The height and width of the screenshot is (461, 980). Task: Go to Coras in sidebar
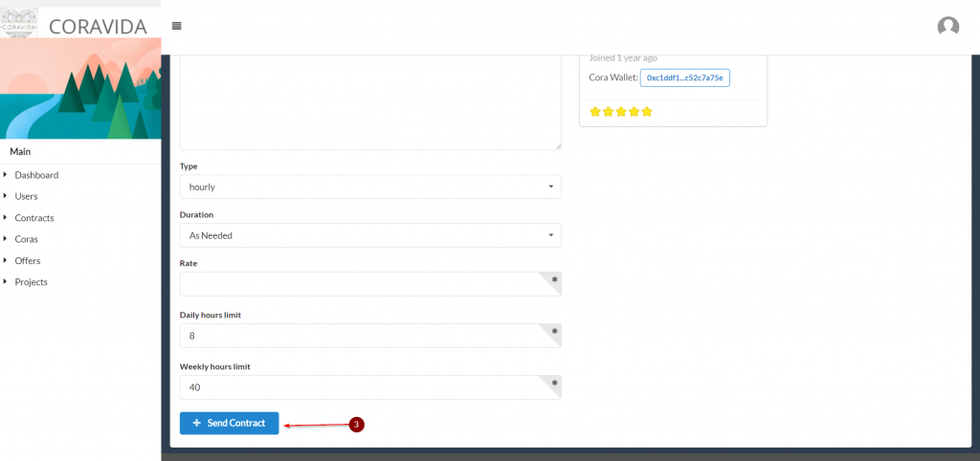click(26, 239)
